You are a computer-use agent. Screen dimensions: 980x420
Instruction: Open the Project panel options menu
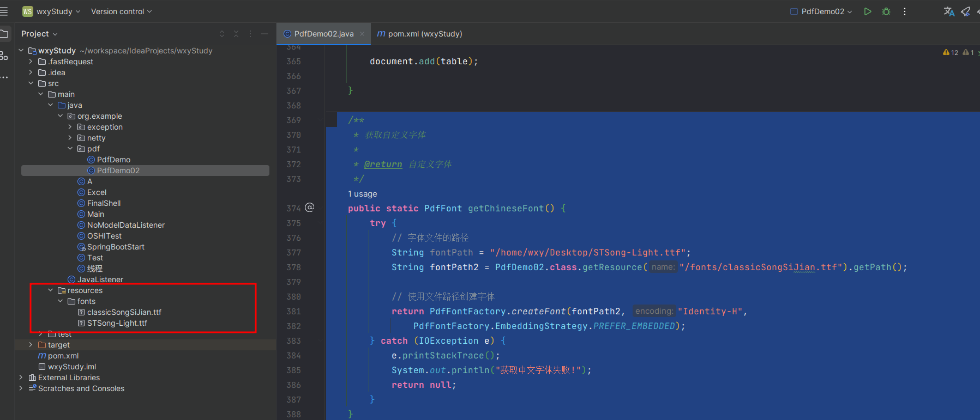click(x=250, y=34)
